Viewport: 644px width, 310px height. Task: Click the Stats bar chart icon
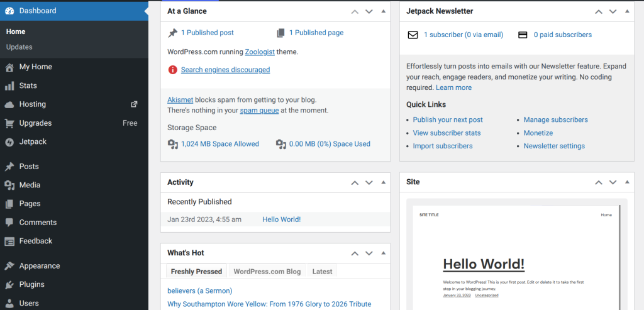point(9,86)
